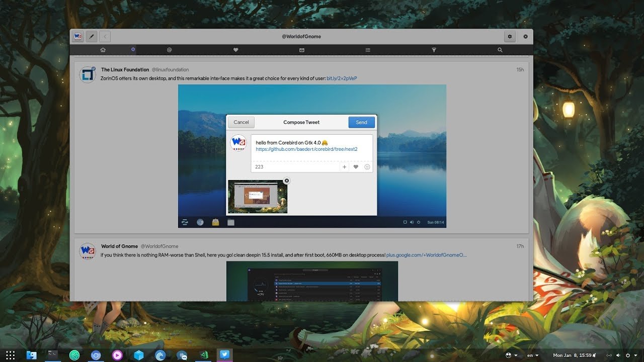Click the 15h timestamp on the Linux Foundation tweet
This screenshot has width=644, height=362.
[520, 70]
